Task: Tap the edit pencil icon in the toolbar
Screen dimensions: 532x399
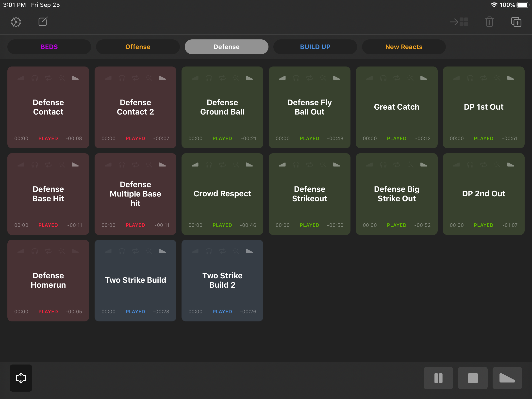Action: [x=43, y=21]
